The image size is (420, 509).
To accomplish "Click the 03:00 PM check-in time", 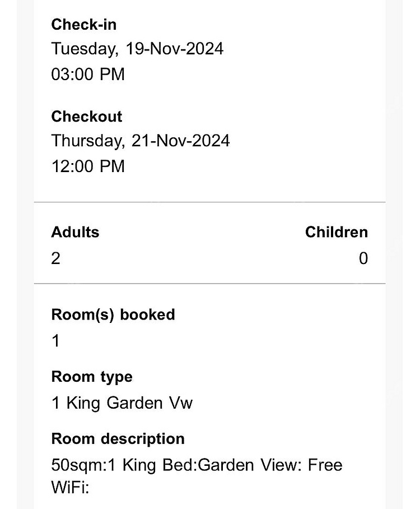I will (x=88, y=74).
